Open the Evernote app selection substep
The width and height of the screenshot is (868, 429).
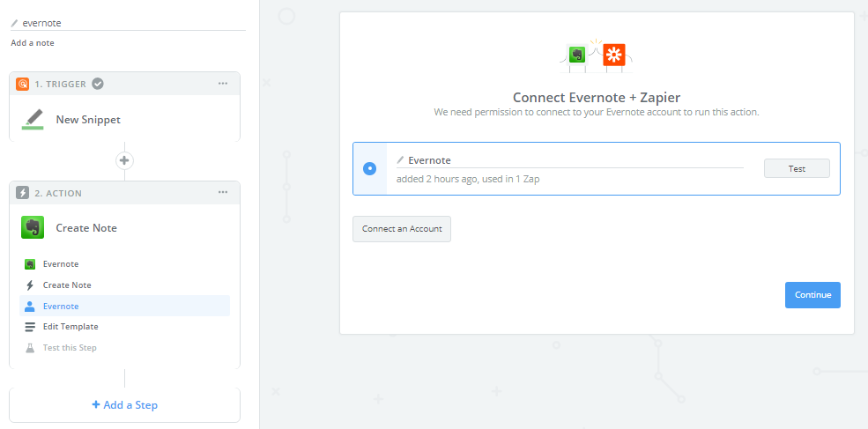coord(61,264)
